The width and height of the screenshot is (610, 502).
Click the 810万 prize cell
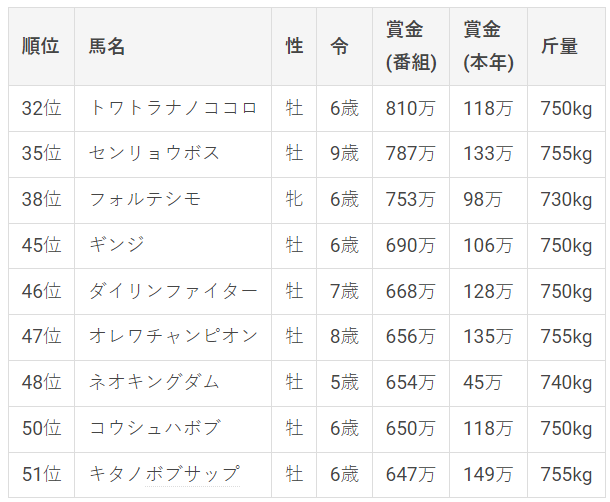coord(410,108)
